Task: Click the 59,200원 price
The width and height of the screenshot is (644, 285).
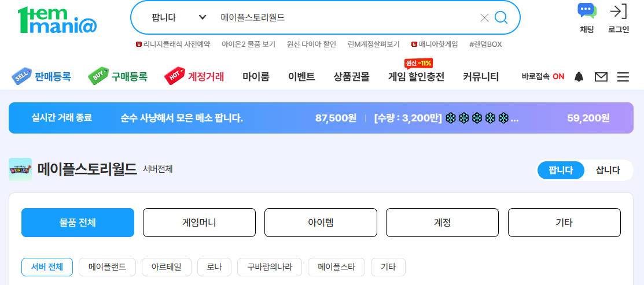Action: tap(588, 118)
